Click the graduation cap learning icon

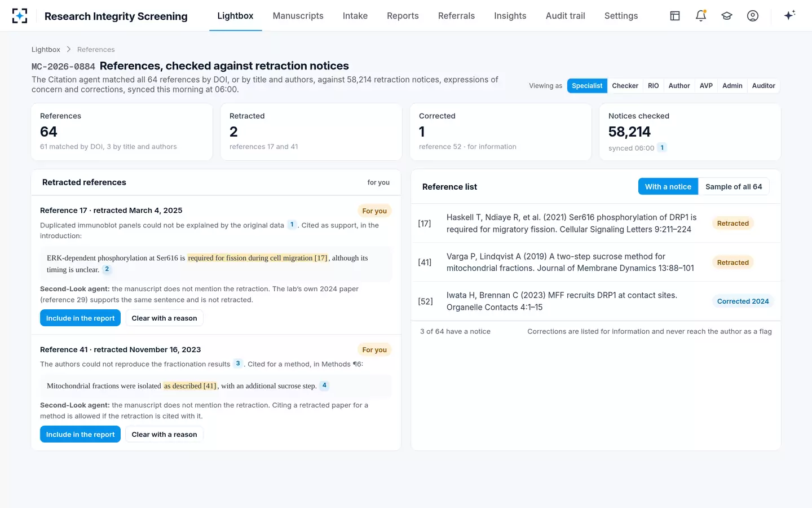[x=727, y=16]
